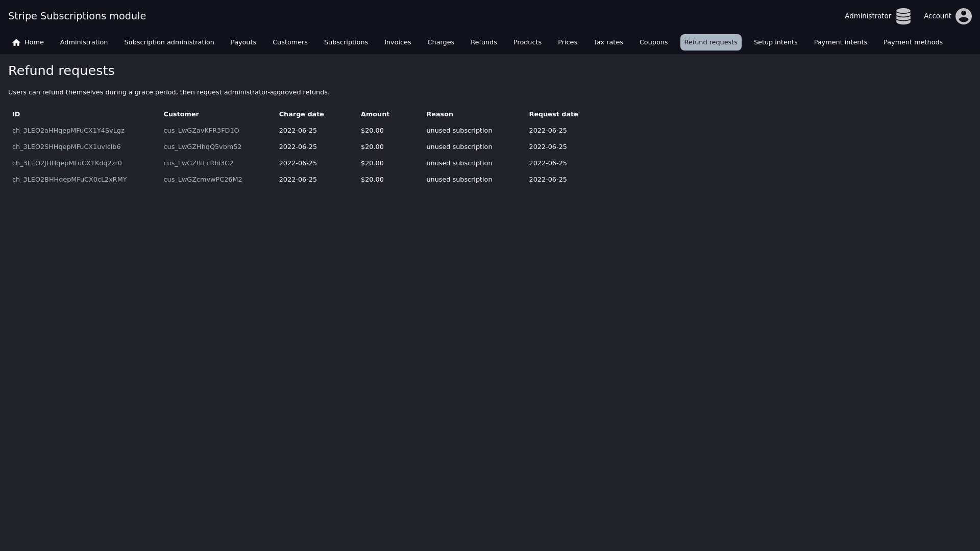Click the Administrator database stack icon
980x551 pixels.
903,16
